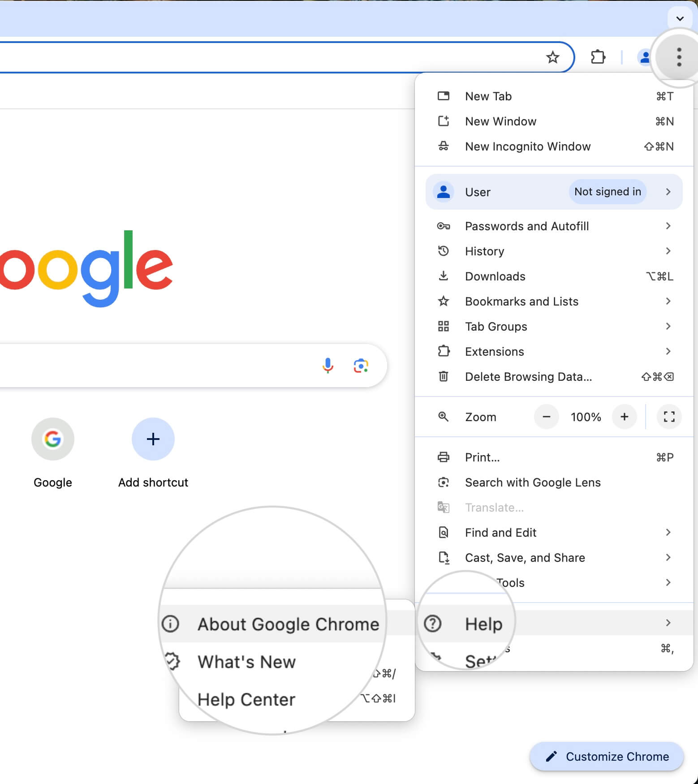Open Help Center

click(246, 699)
